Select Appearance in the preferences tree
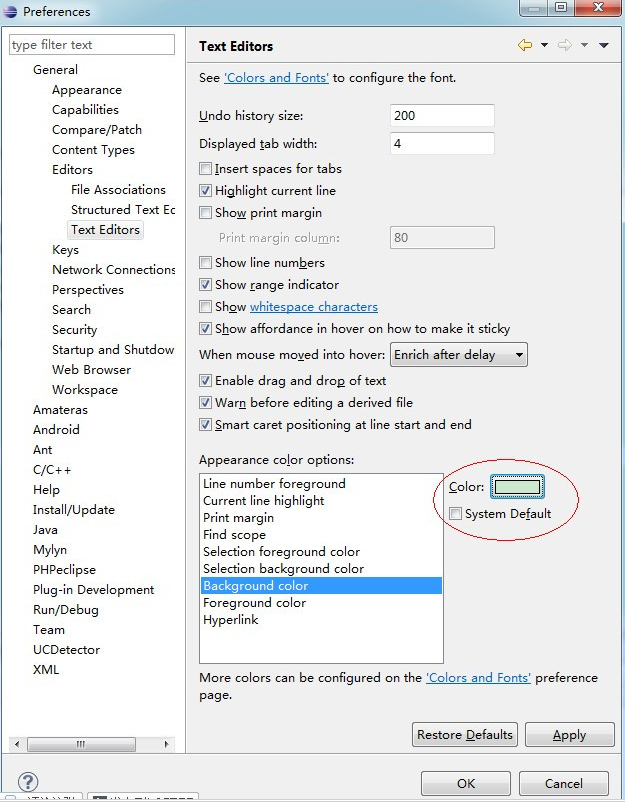The height and width of the screenshot is (802, 625). 87,90
